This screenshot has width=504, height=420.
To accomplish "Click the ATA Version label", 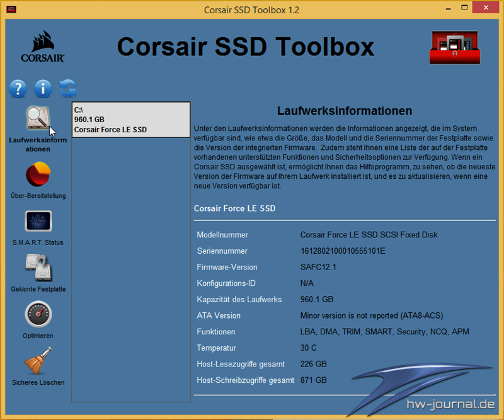I will [x=219, y=315].
